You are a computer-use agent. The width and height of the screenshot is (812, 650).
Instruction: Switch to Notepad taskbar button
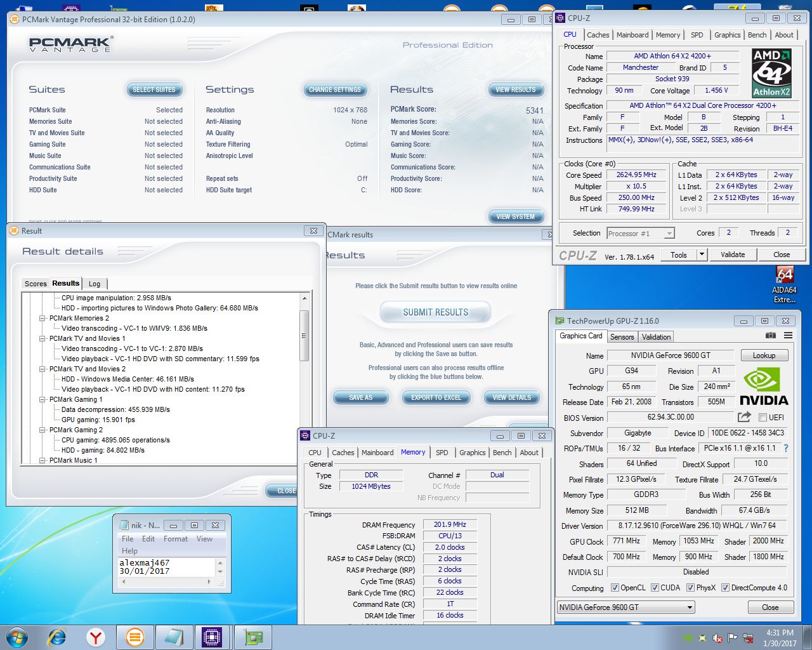pyautogui.click(x=173, y=637)
